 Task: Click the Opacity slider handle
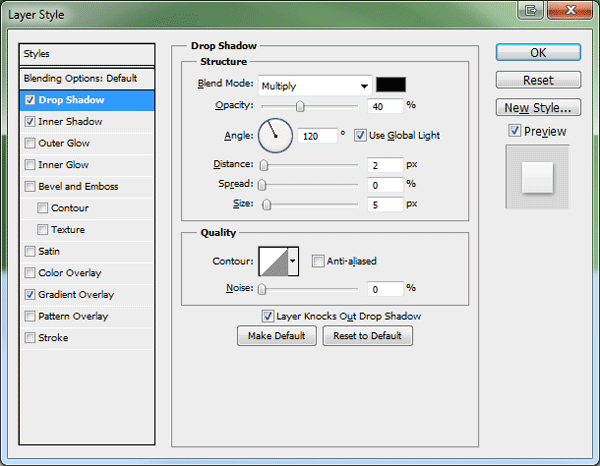click(x=300, y=106)
